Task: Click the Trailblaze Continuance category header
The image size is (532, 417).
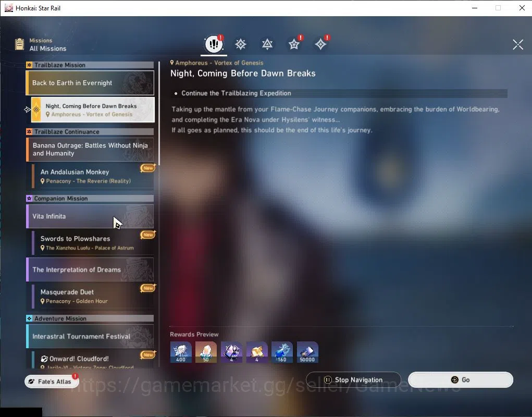Action: point(90,132)
